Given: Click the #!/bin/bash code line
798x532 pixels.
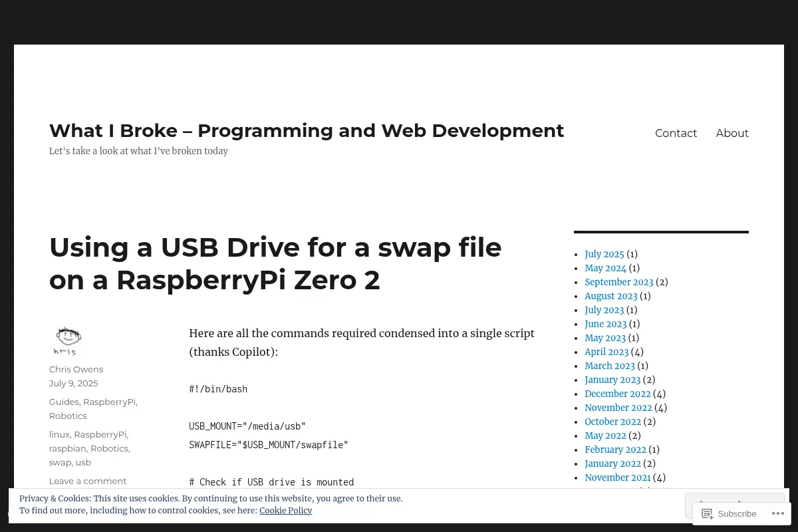Looking at the screenshot, I should (x=218, y=389).
